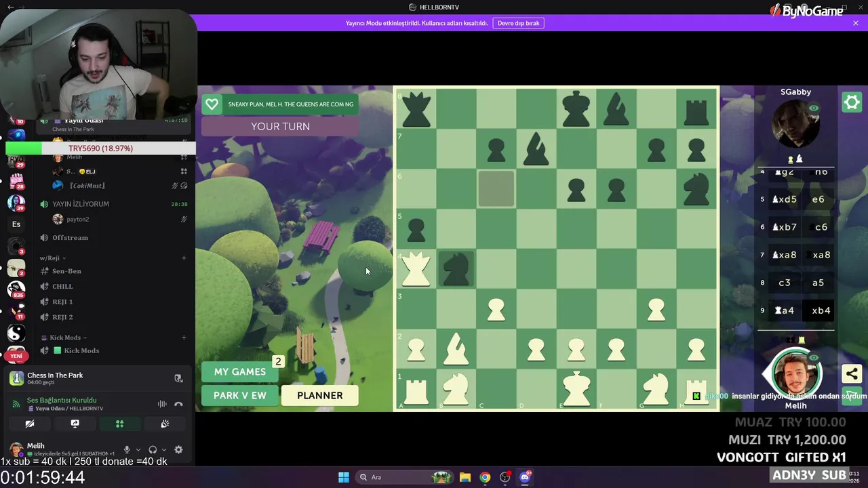Open File Explorer from the taskbar
This screenshot has width=868, height=488.
pyautogui.click(x=465, y=477)
